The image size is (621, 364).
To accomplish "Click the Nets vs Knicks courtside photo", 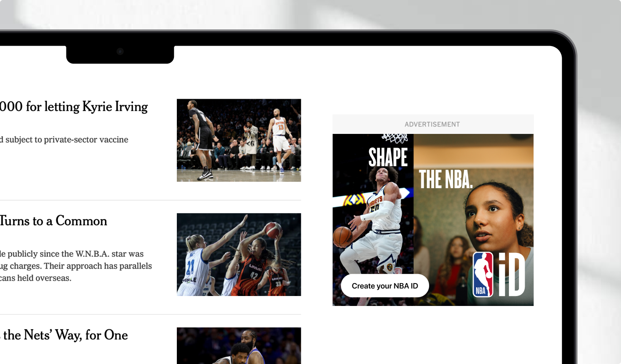I will pos(239,140).
